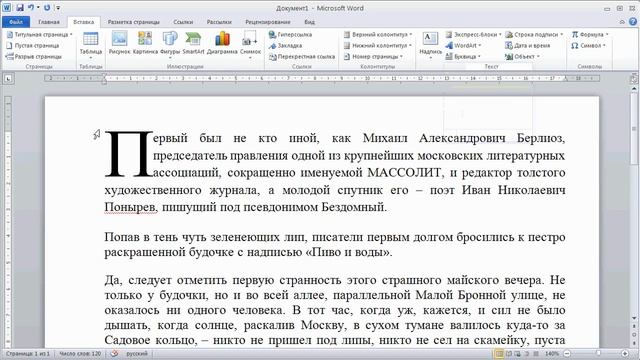Open the Символ symbol menu
Viewport: 640px width, 360px height.
(x=589, y=46)
